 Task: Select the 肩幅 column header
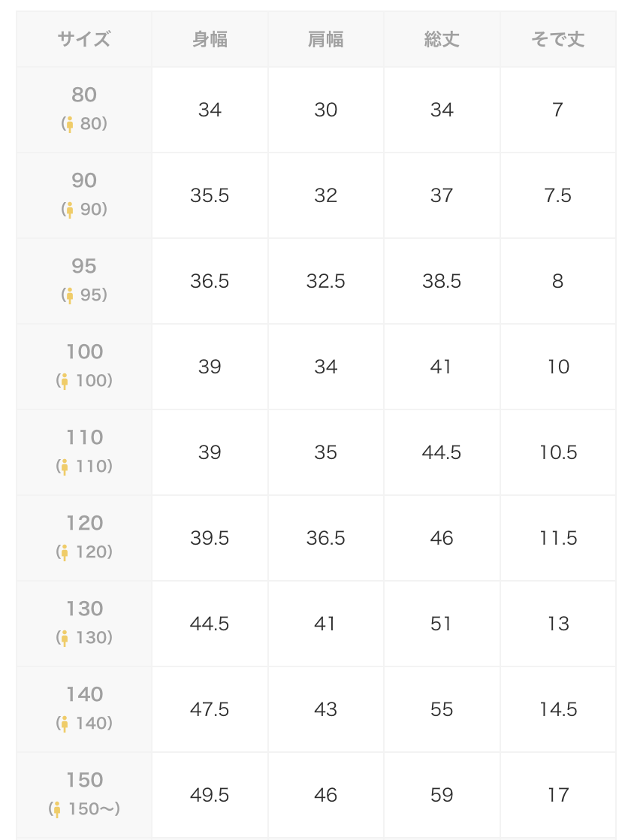(325, 39)
